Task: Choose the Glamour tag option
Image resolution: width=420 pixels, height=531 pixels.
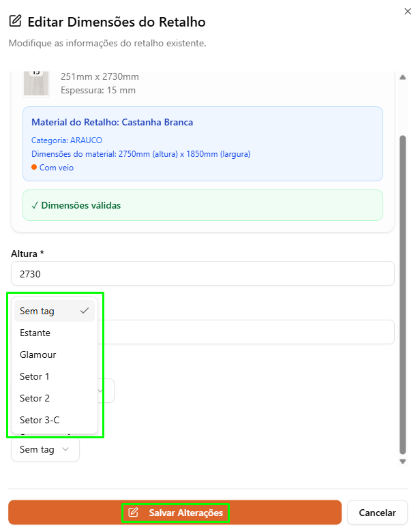Action: tap(54, 354)
